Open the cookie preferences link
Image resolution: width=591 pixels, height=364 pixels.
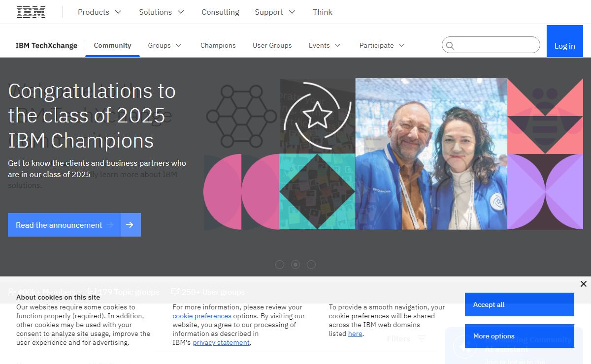click(202, 316)
